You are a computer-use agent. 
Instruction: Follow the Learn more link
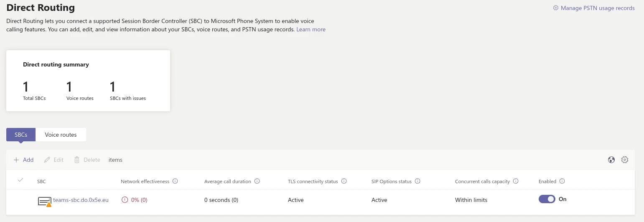click(x=311, y=30)
